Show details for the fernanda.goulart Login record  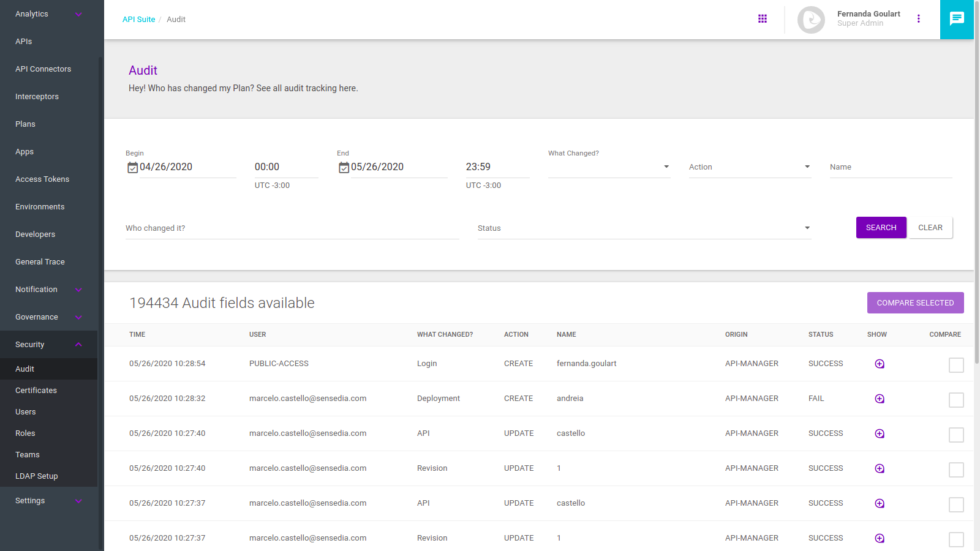(x=880, y=364)
